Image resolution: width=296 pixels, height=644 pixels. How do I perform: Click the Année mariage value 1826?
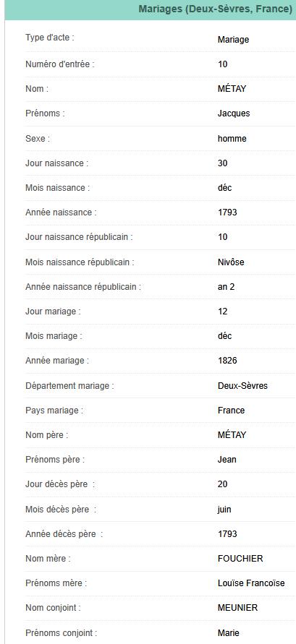(x=227, y=361)
